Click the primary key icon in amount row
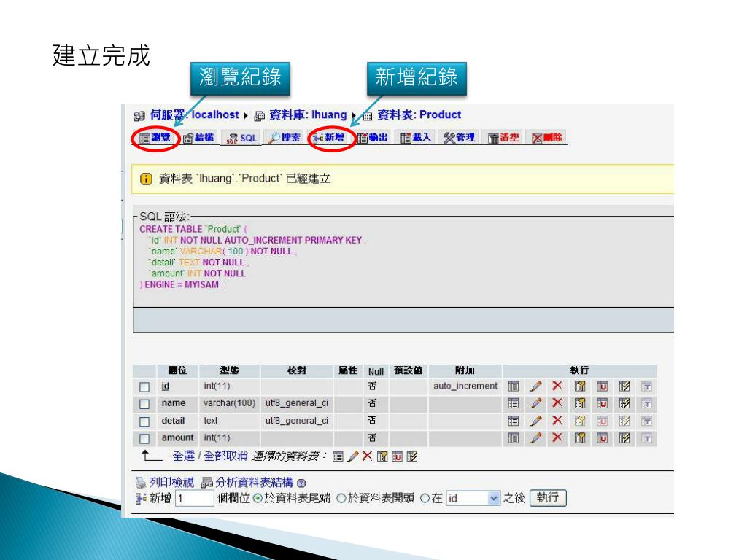 tap(580, 438)
